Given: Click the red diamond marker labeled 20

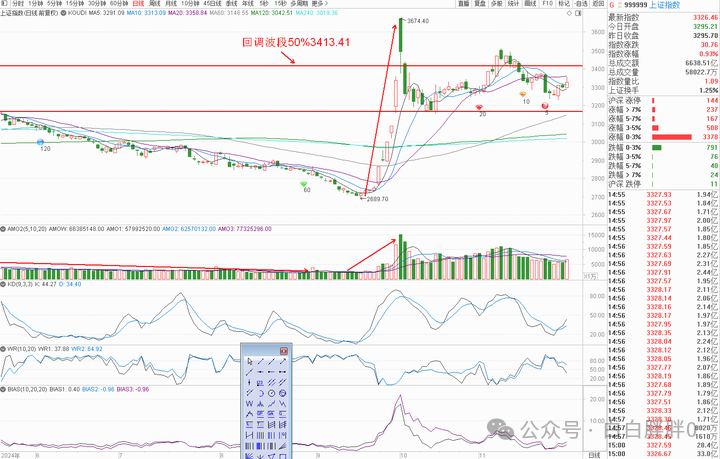Looking at the screenshot, I should (x=479, y=107).
